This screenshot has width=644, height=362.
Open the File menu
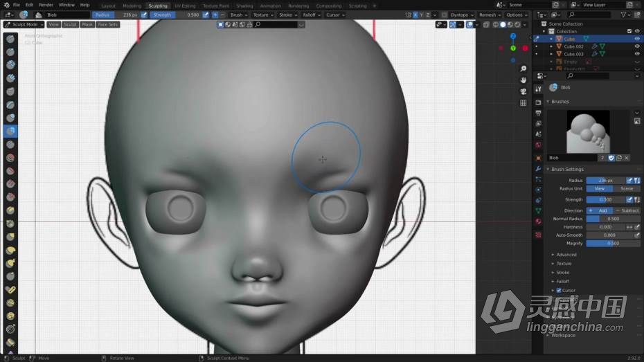click(x=17, y=5)
